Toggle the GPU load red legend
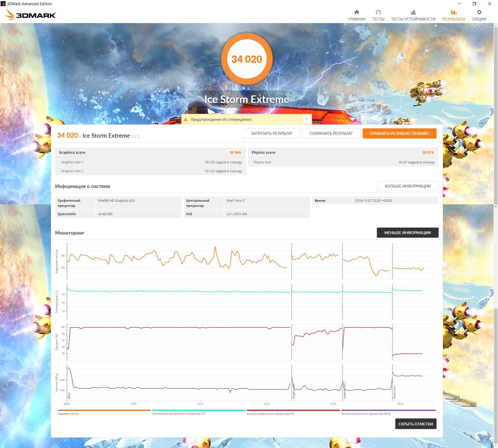Screen dimensions: 498x448 pos(293,412)
